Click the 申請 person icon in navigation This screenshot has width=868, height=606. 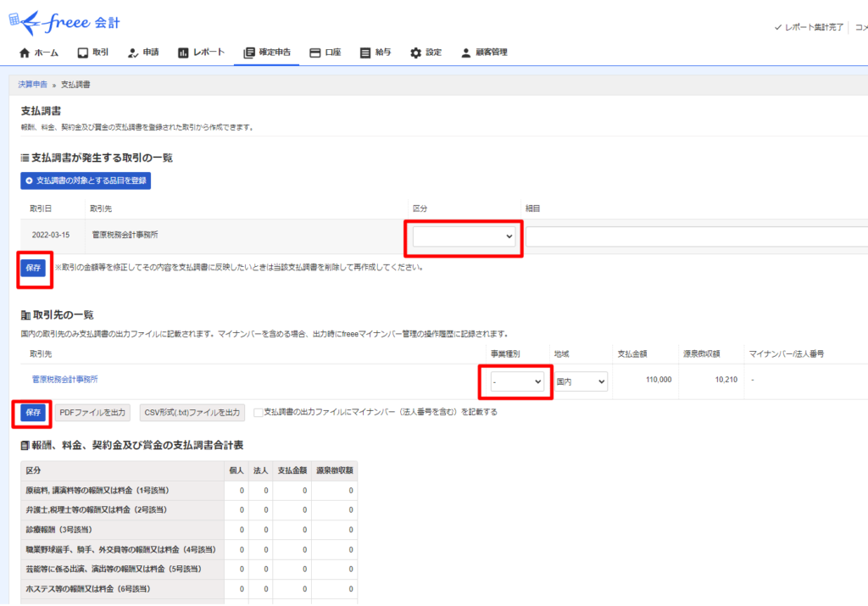(133, 53)
